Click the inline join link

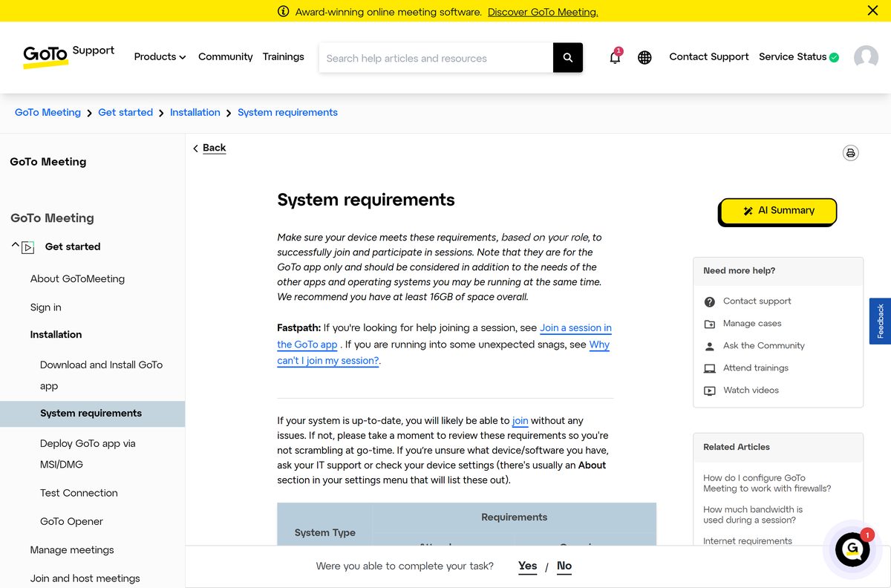pos(520,421)
